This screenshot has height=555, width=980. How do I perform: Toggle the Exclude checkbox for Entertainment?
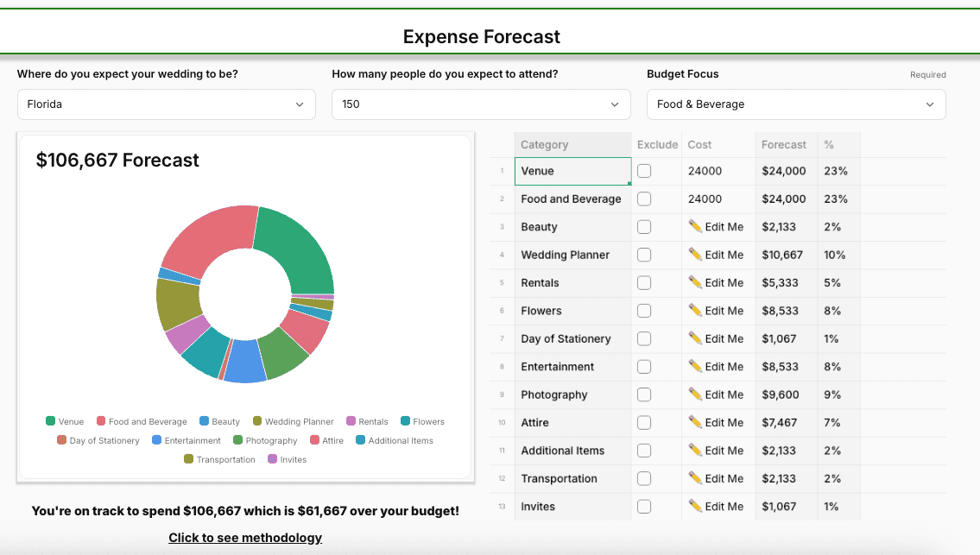[644, 367]
